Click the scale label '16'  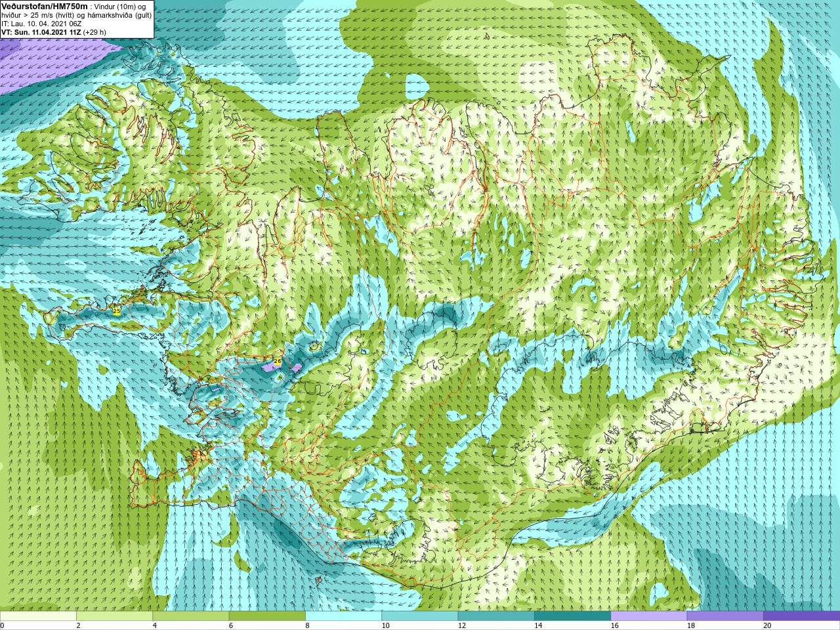[615, 625]
